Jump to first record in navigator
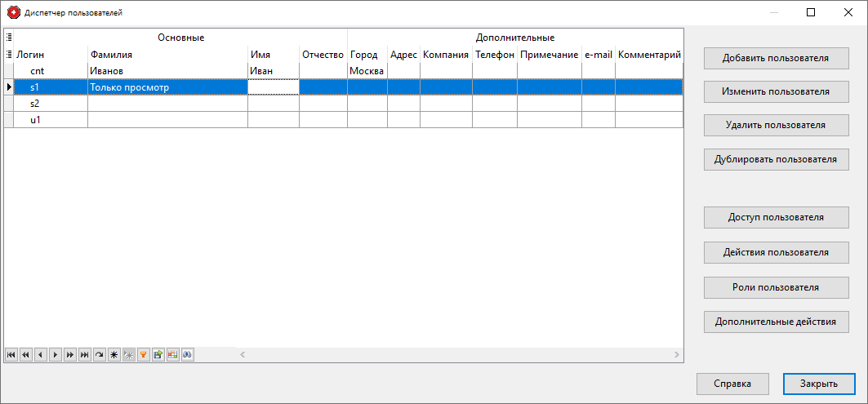The image size is (868, 404). tap(11, 355)
